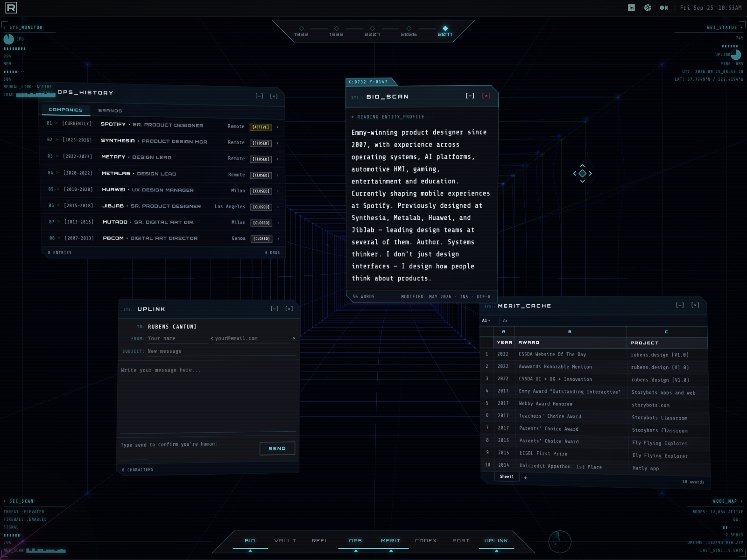Collapse the NET_STATUS panel arrow

coord(741,28)
